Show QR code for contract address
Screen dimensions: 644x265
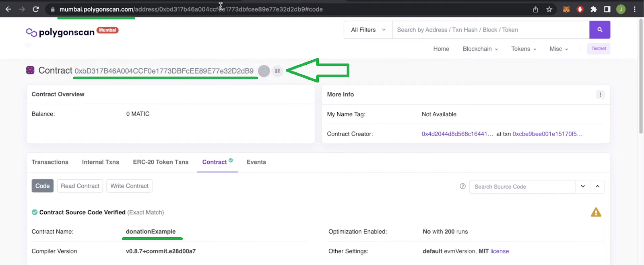tap(277, 71)
